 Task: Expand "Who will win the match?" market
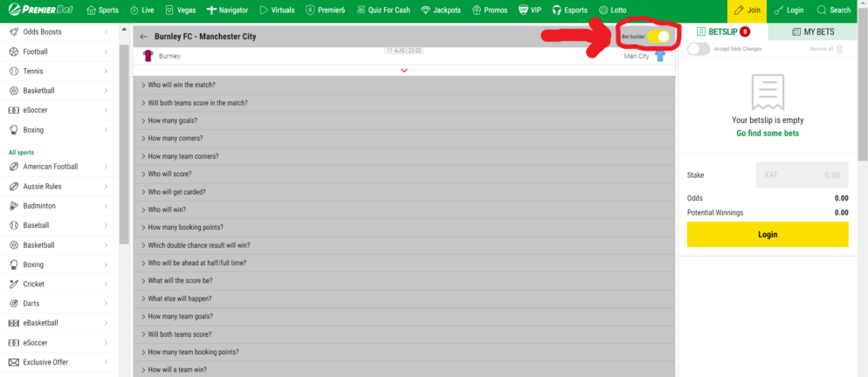pos(181,85)
